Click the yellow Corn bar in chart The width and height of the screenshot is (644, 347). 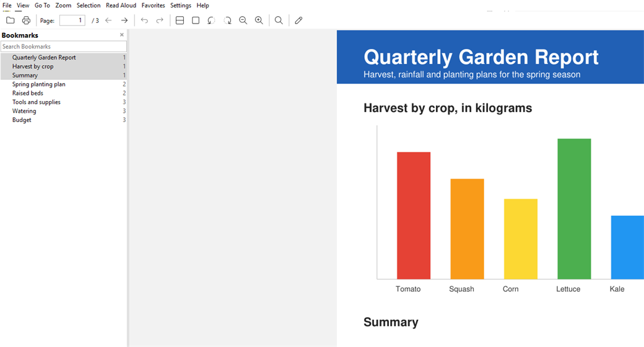[521, 239]
